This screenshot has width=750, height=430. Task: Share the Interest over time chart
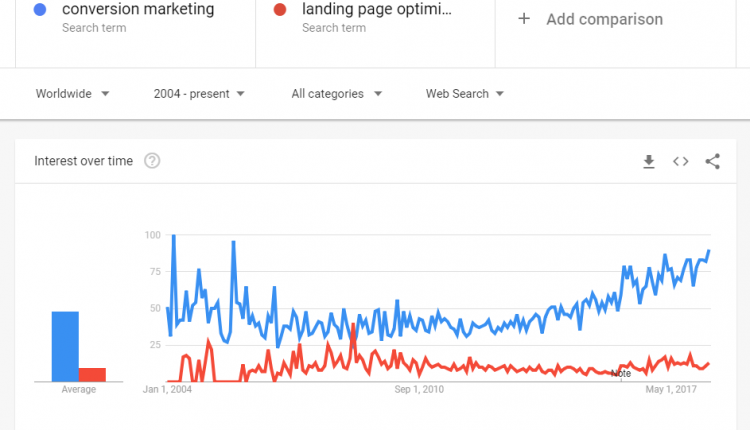[713, 161]
